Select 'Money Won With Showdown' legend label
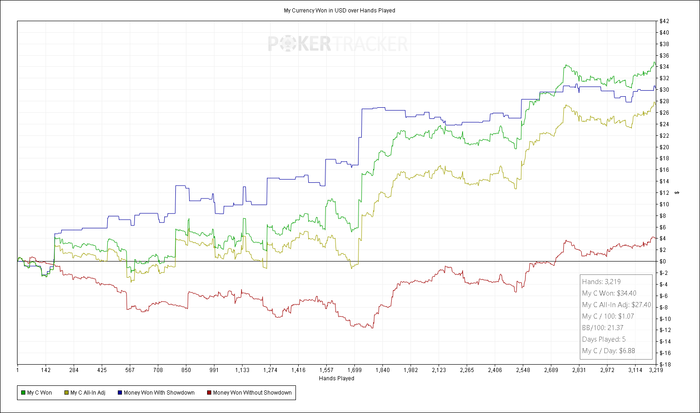The image size is (700, 413). [x=159, y=393]
